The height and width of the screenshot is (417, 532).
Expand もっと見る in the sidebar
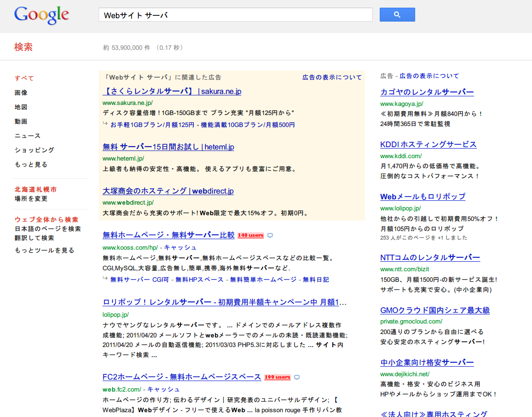click(x=31, y=164)
